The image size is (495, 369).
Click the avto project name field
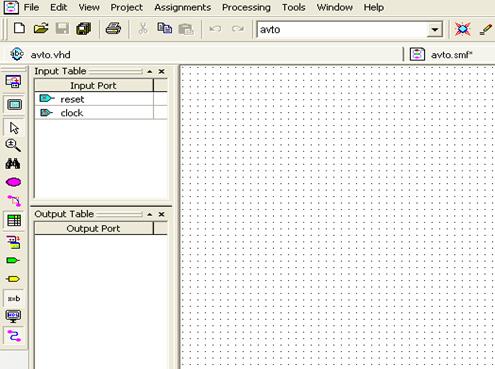(343, 30)
